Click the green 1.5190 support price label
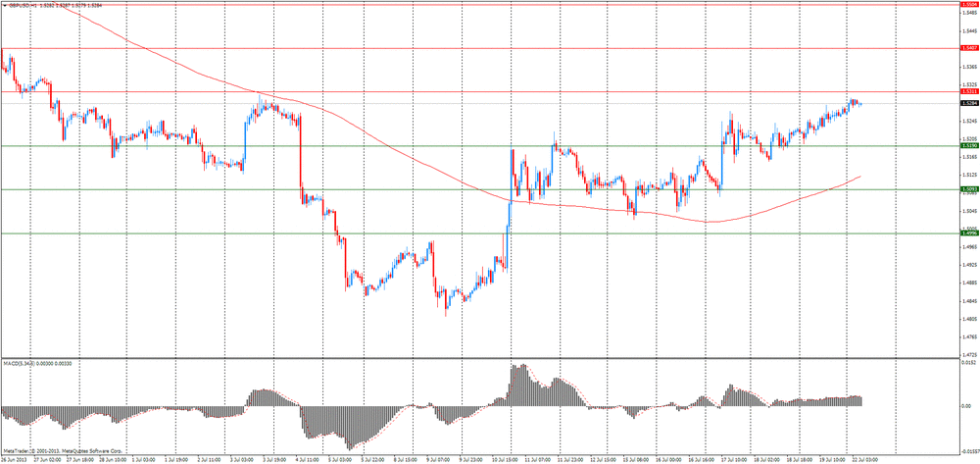This screenshot has height=464, width=980. point(969,146)
